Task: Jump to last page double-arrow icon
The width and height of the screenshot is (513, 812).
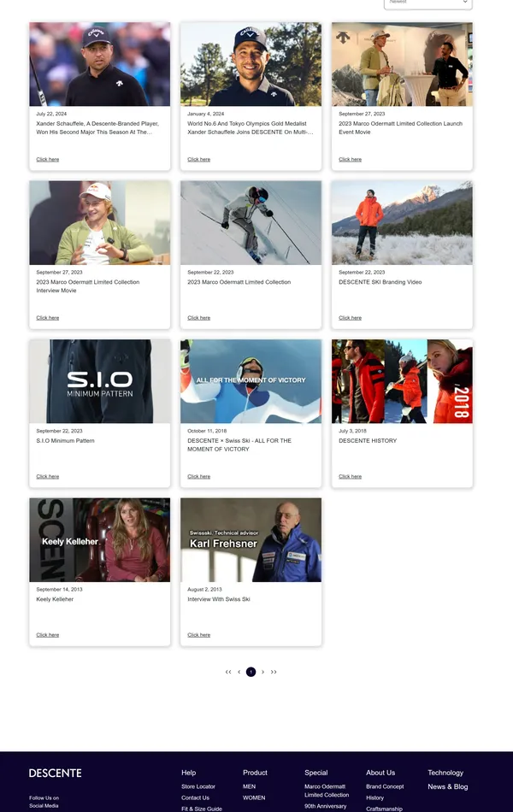Action: 274,672
